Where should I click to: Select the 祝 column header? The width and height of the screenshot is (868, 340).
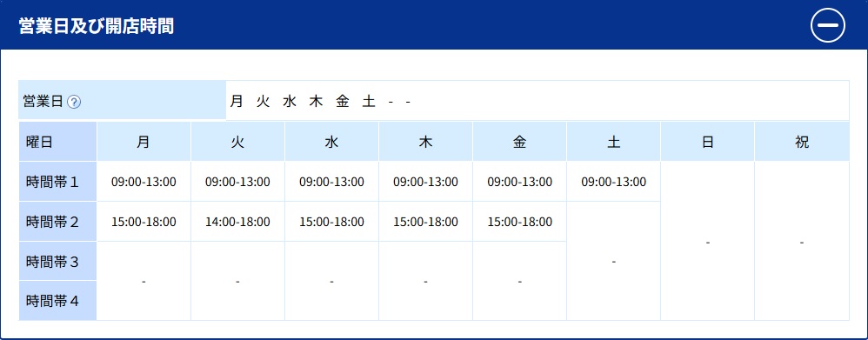tap(802, 142)
